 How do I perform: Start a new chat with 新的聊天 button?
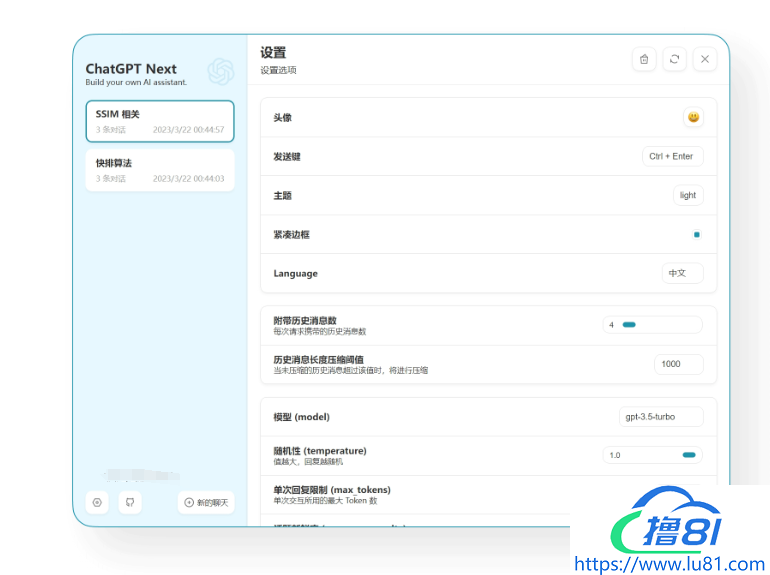tap(206, 502)
